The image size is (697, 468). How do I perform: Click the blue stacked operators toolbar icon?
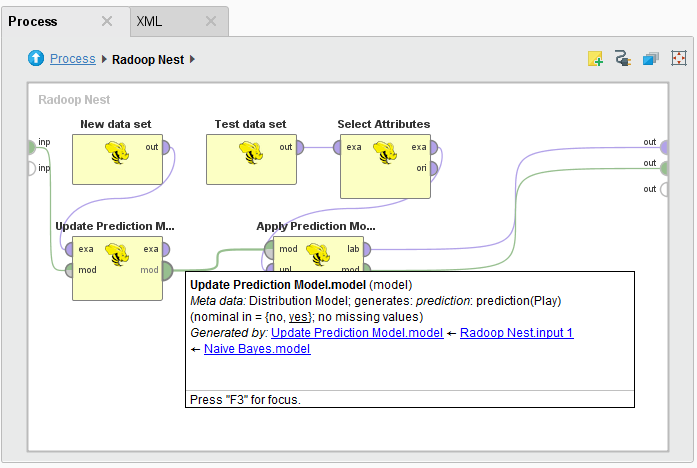click(x=651, y=59)
